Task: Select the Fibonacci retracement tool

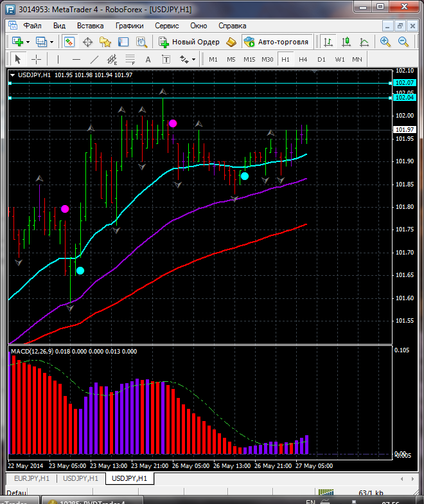Action: (x=130, y=59)
